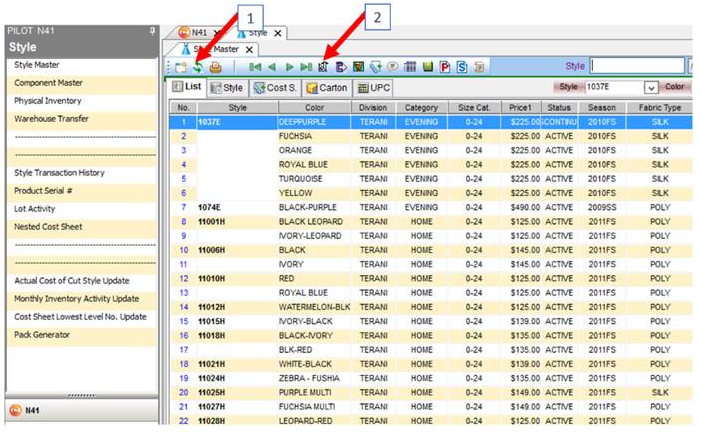Select the $490.00 price cell
This screenshot has width=701, height=433.
[x=521, y=207]
